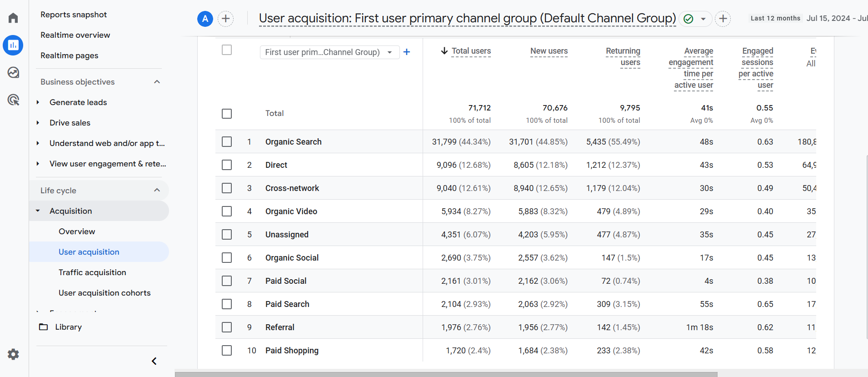Expand the Drive sales group

tap(38, 123)
